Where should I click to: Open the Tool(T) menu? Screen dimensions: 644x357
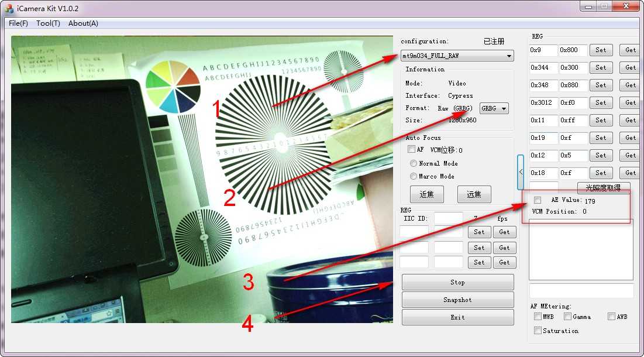48,23
